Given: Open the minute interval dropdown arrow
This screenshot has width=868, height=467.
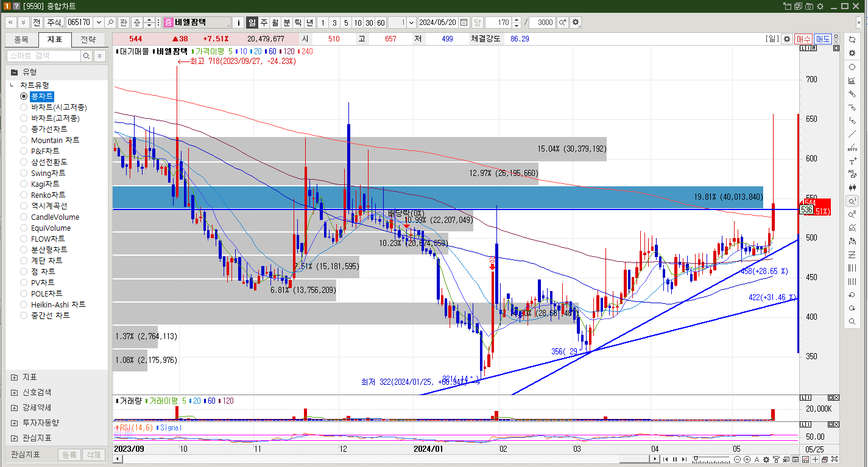Looking at the screenshot, I should (x=411, y=23).
